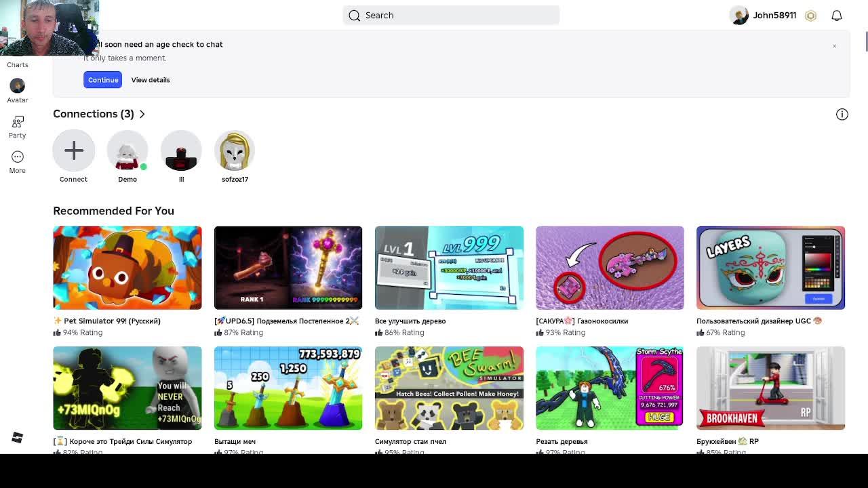Open Demo's avatar in Connections
The width and height of the screenshot is (868, 488).
pyautogui.click(x=127, y=150)
